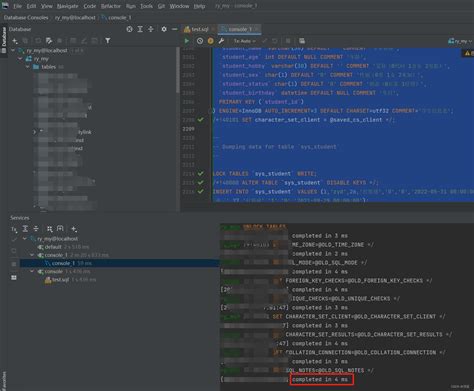
Task: Click the stop square in Services sidebar
Action: 14,264
